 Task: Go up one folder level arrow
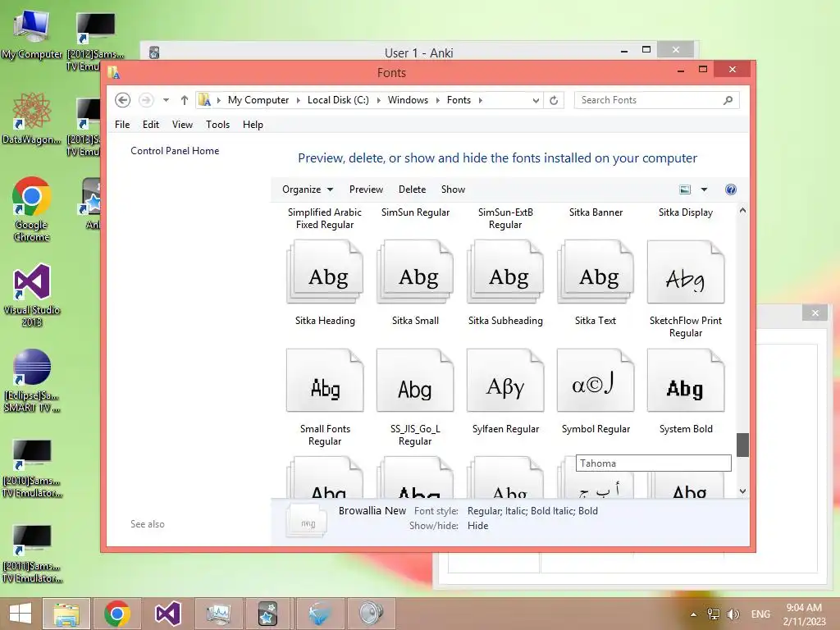click(185, 100)
